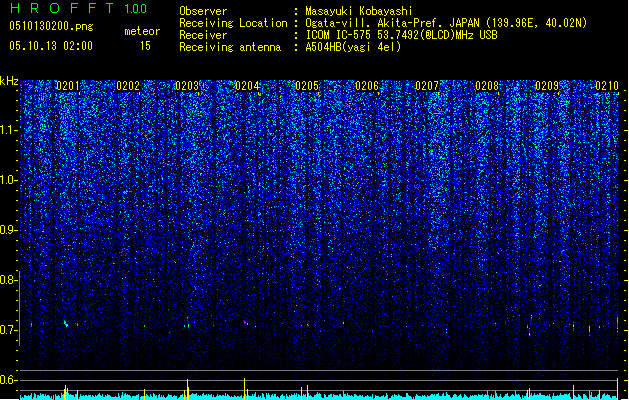Viewport: 629px width, 400px height.
Task: Click the Receiver label
Action: coord(203,35)
